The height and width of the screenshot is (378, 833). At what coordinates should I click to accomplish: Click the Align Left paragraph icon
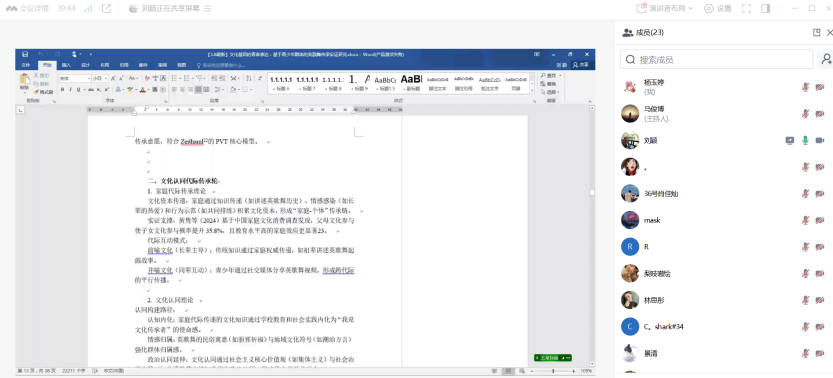(x=174, y=90)
